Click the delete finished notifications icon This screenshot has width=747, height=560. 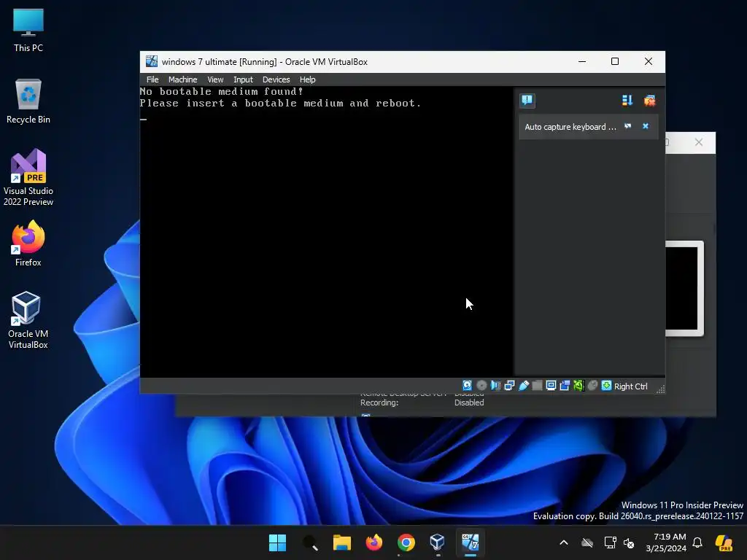pos(649,101)
